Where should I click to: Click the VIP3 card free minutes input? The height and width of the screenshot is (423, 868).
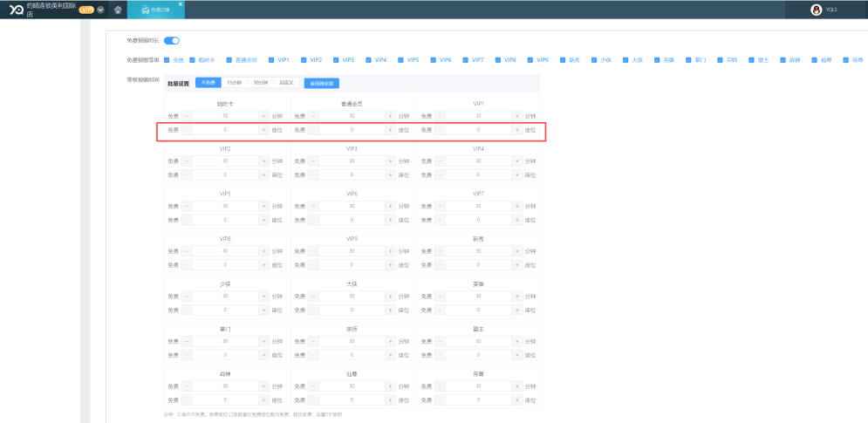(352, 161)
